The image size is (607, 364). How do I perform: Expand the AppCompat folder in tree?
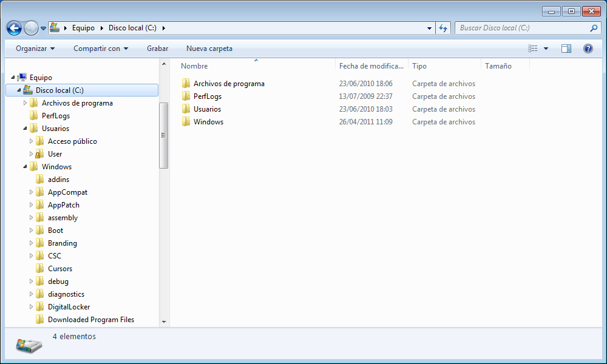click(32, 192)
